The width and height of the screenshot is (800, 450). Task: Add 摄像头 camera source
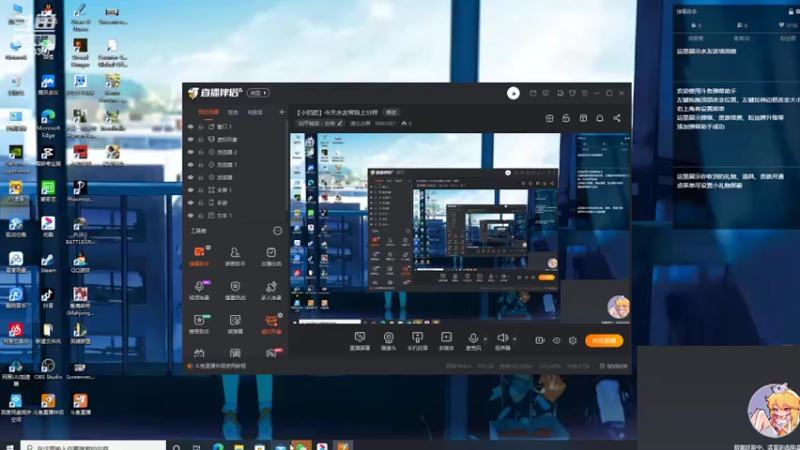pyautogui.click(x=388, y=341)
